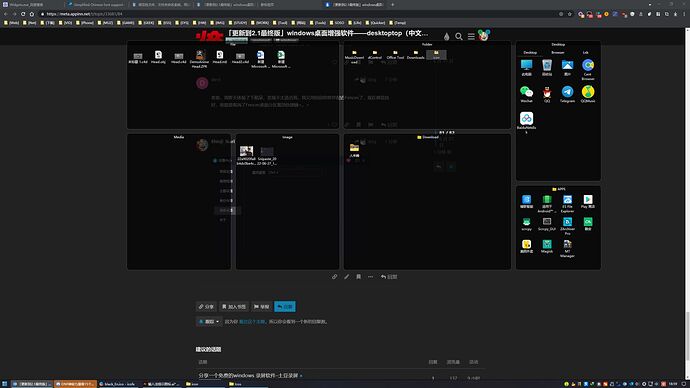Open the suggested topic about free windows screen recorder
690x388 pixels.
pyautogui.click(x=249, y=376)
